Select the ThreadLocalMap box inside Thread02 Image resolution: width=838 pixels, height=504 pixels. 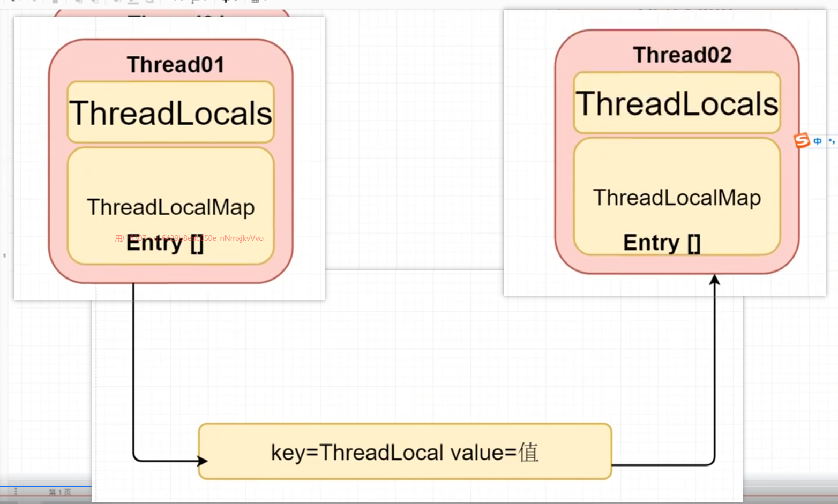pos(677,196)
